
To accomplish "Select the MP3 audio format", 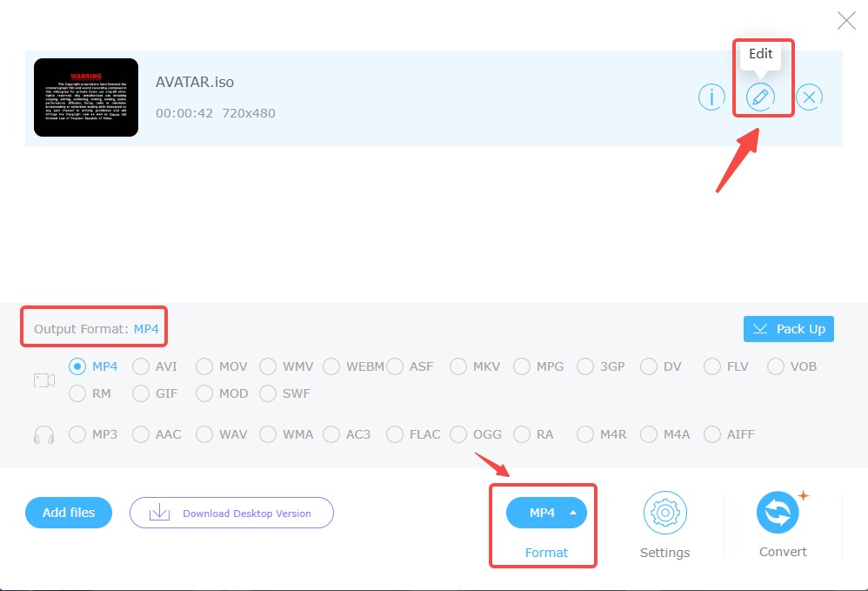I will (77, 434).
